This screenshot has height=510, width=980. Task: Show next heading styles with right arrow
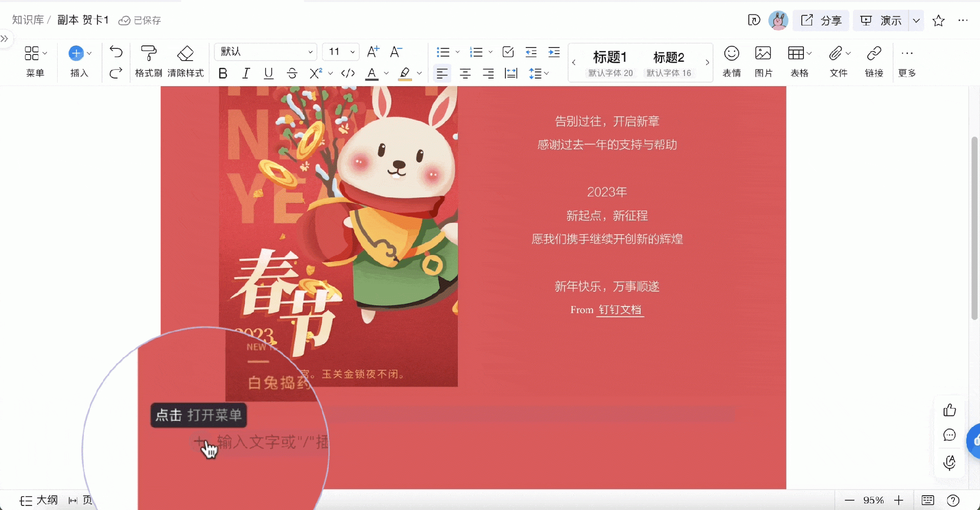(x=707, y=63)
